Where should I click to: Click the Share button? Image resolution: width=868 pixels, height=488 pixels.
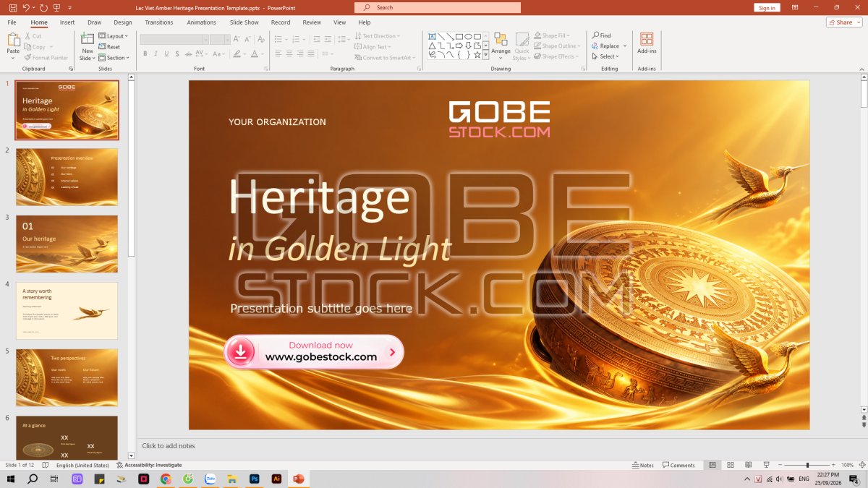[x=844, y=22]
